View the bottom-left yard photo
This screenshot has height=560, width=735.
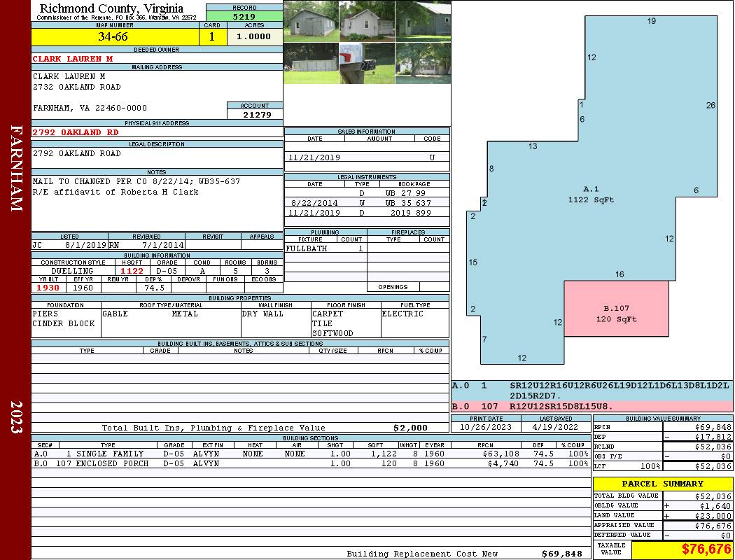click(311, 64)
